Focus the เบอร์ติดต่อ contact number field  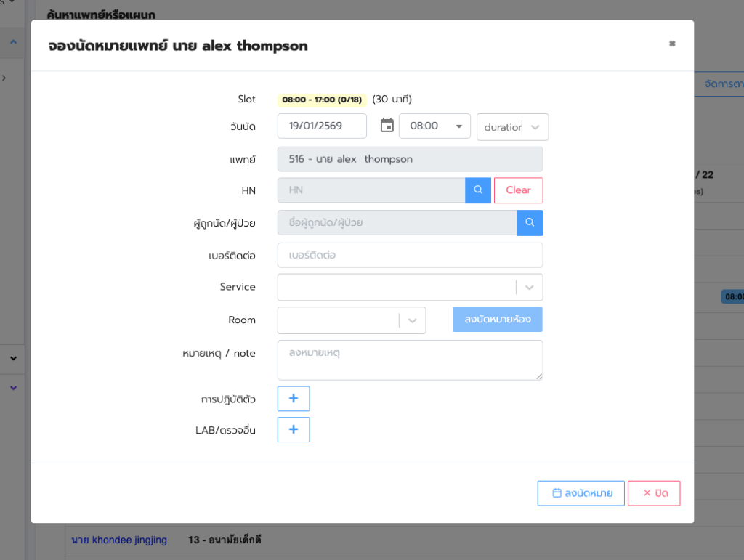pos(410,255)
